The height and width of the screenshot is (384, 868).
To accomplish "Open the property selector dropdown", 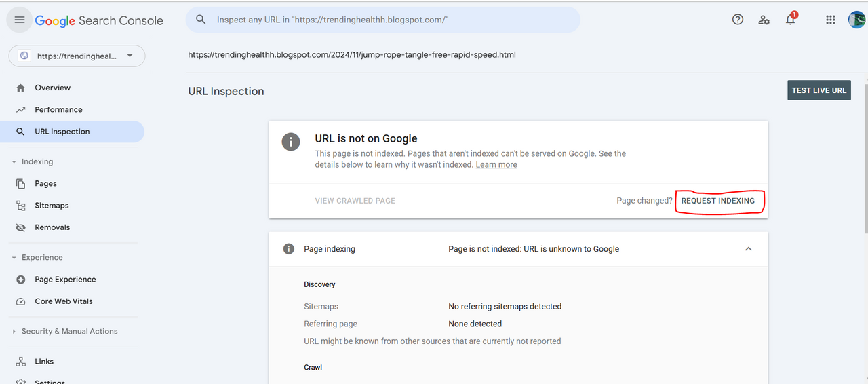I will tap(77, 56).
